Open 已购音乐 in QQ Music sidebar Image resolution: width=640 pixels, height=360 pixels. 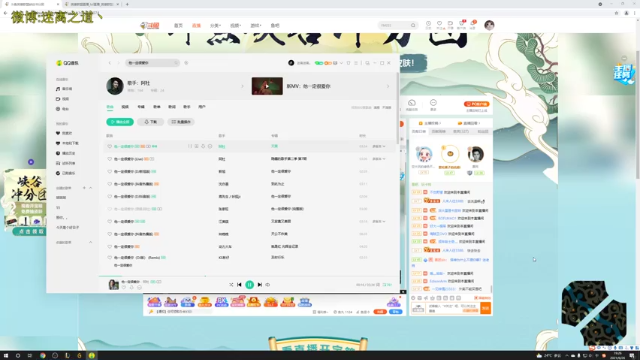pyautogui.click(x=66, y=173)
